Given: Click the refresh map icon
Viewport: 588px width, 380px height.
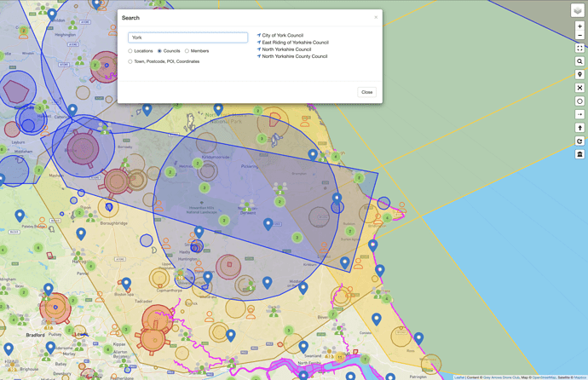Looking at the screenshot, I should tap(579, 141).
